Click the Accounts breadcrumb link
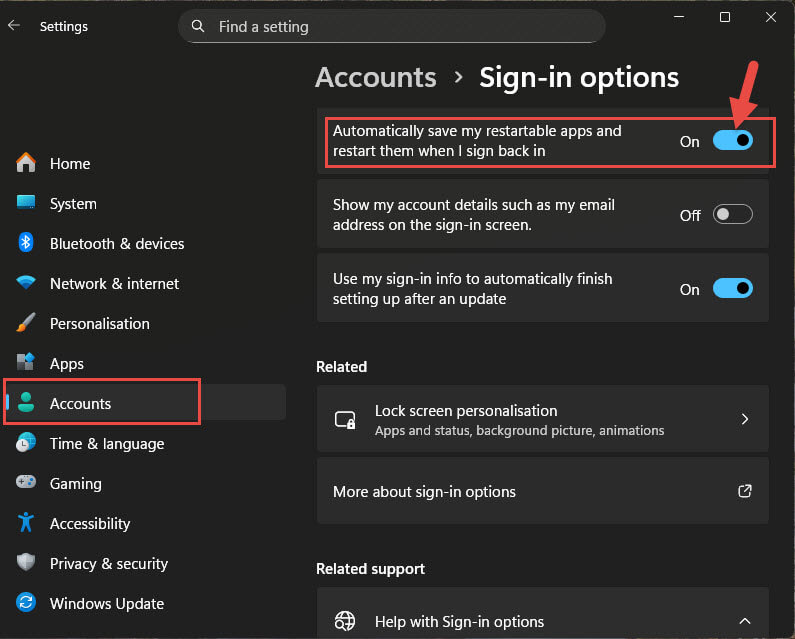The image size is (795, 639). click(375, 78)
